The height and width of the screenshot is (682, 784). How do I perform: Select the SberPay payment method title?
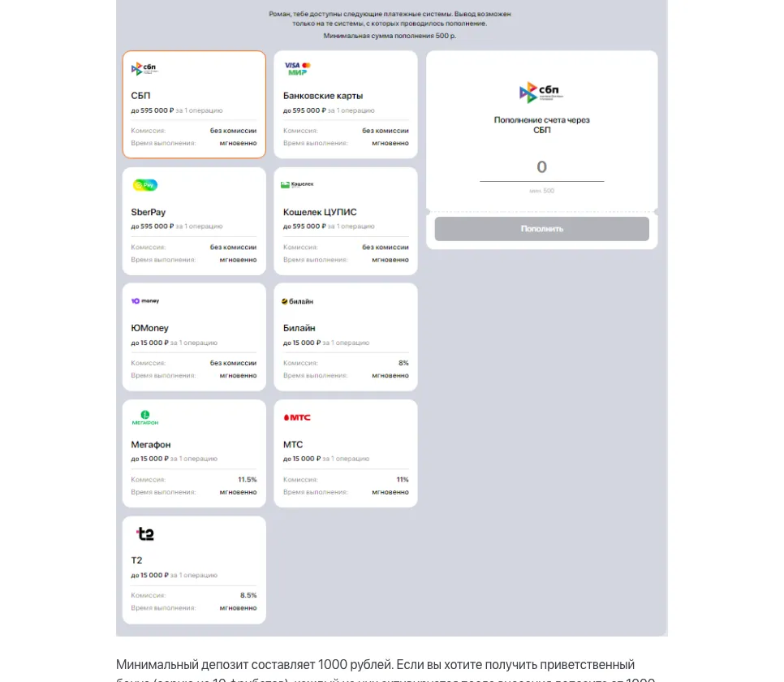pos(148,212)
